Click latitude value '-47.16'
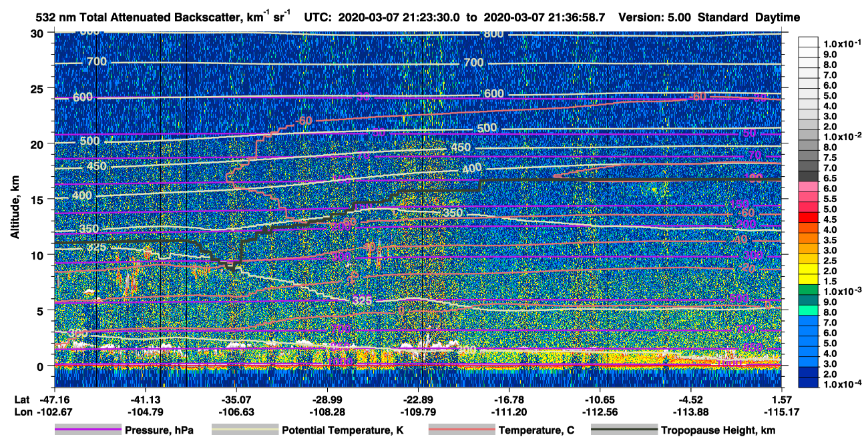Image resolution: width=868 pixels, height=445 pixels. point(54,399)
